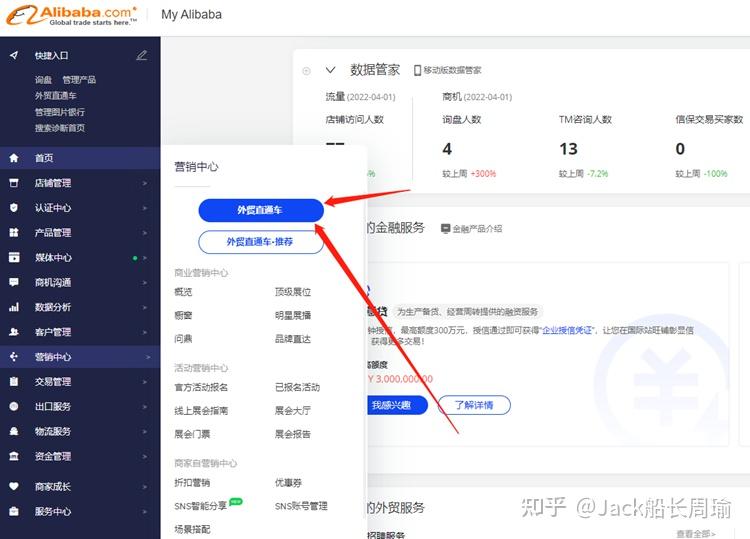Open the 物流服务 menu label

[53, 431]
